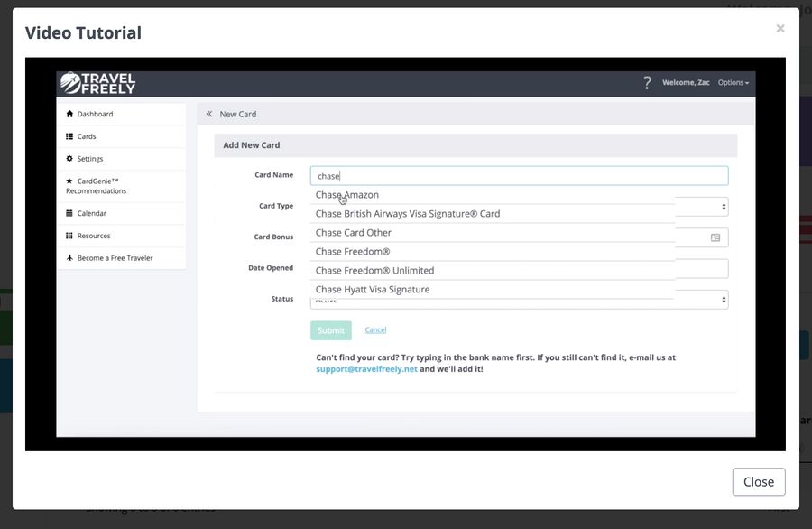Click the Card Name input field
Screen dimensions: 812x529
519,176
